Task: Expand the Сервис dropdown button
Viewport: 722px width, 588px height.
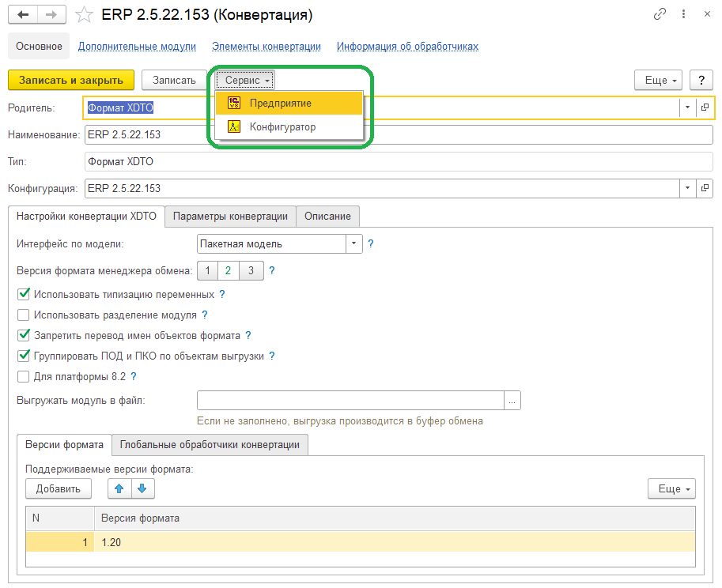Action: click(x=245, y=80)
